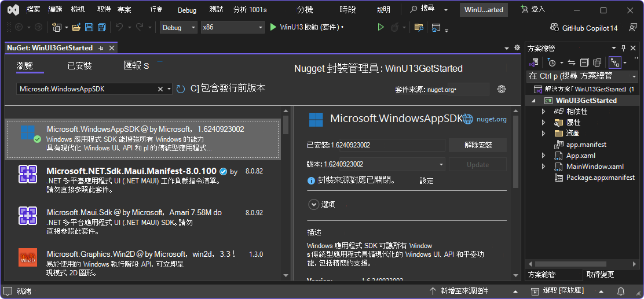The width and height of the screenshot is (644, 299).
Task: Open the 檔案 file menu
Action: tap(33, 9)
